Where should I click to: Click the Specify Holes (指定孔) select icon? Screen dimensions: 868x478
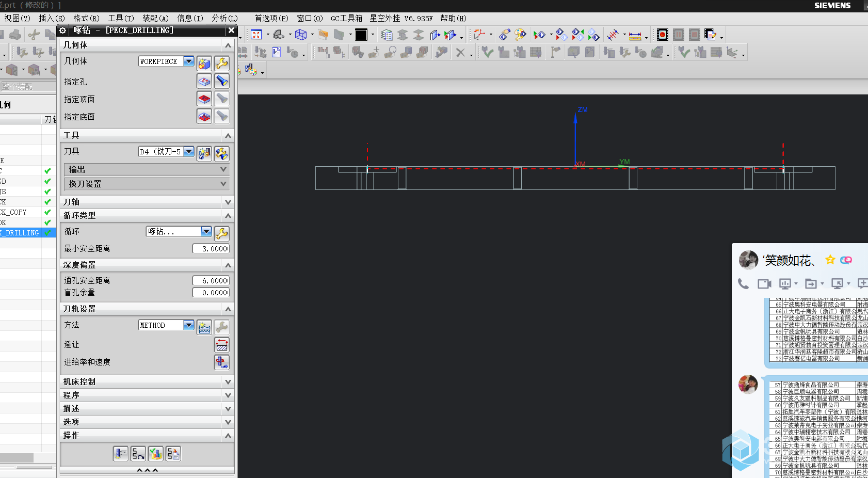coord(204,82)
